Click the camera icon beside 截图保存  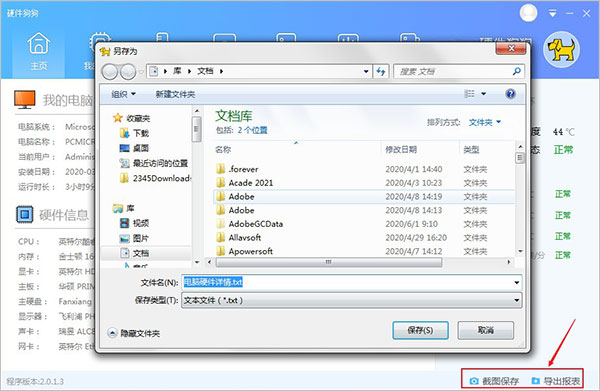[x=474, y=381]
